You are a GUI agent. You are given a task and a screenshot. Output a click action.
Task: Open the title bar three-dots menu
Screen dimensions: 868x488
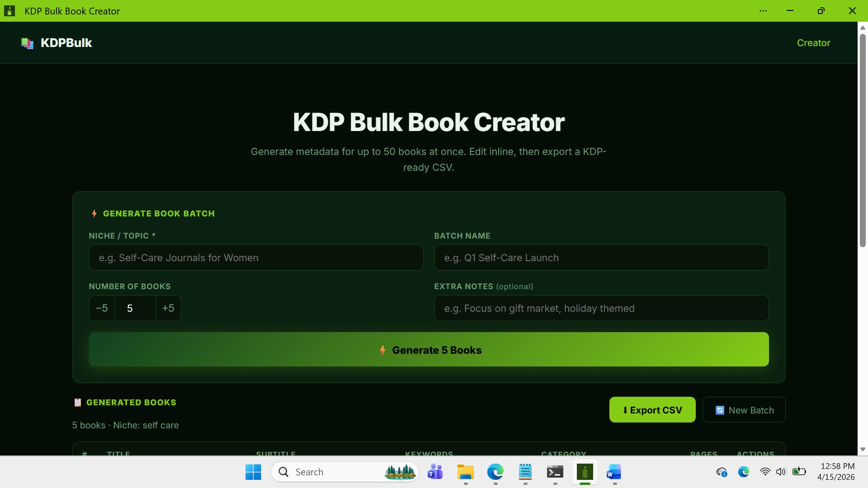[x=763, y=11]
